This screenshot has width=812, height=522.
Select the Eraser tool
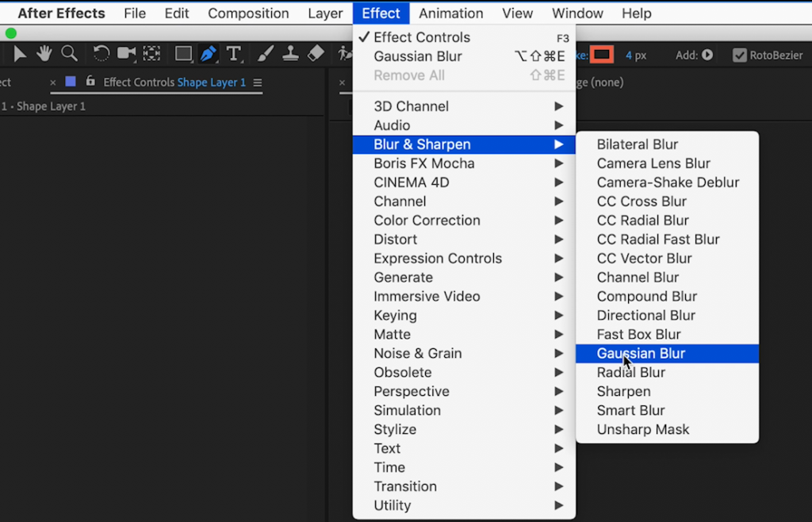pos(316,54)
